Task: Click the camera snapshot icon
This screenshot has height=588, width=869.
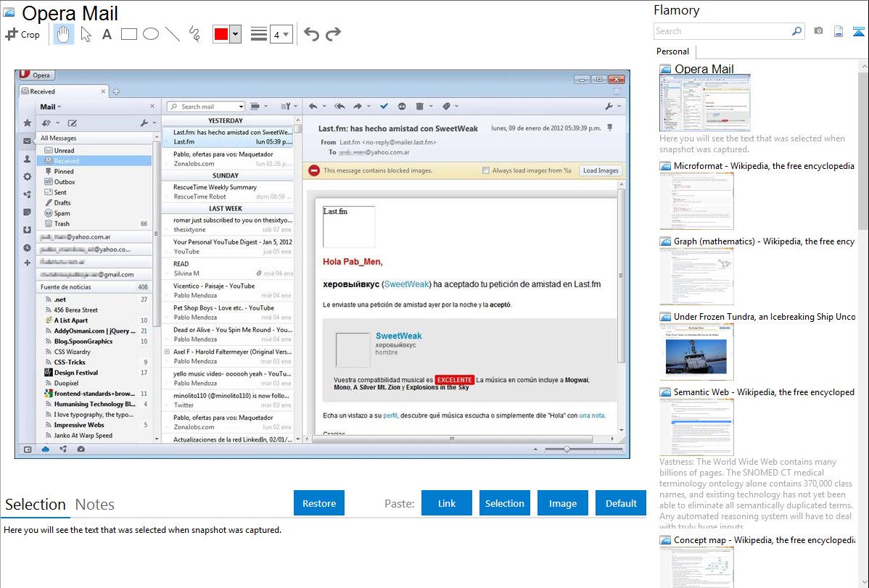Action: point(818,31)
